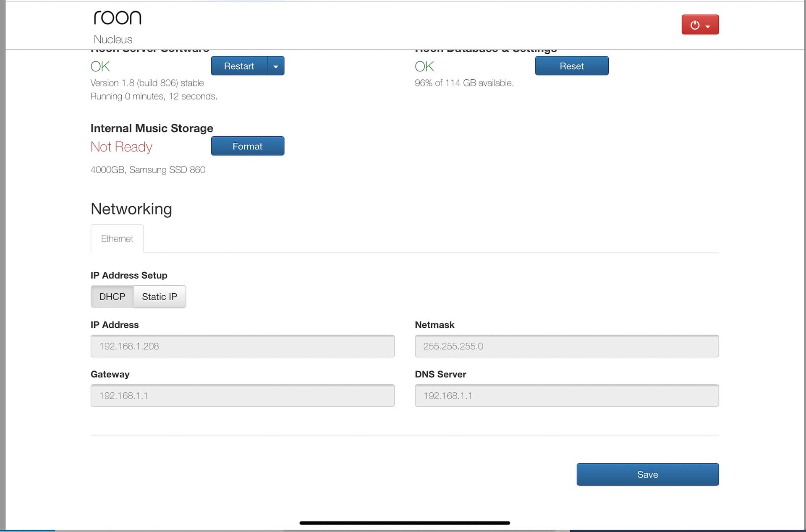Click the Not Ready status text

[x=121, y=147]
